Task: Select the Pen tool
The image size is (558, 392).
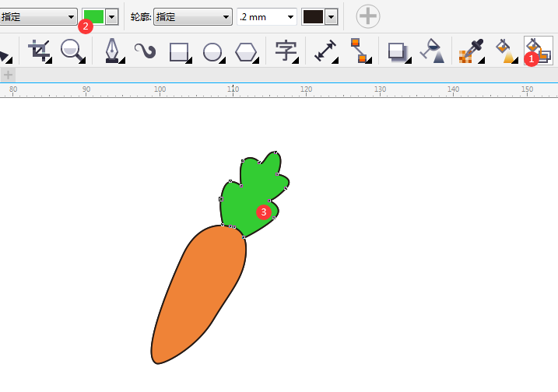Action: point(114,51)
